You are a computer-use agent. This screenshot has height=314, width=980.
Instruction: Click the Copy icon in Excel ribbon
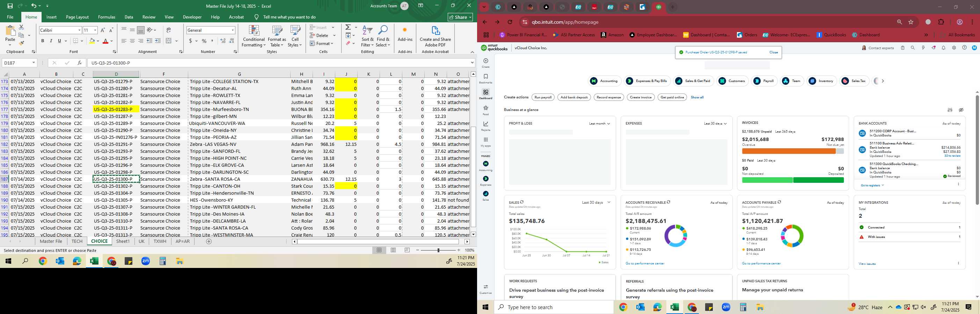tap(21, 35)
